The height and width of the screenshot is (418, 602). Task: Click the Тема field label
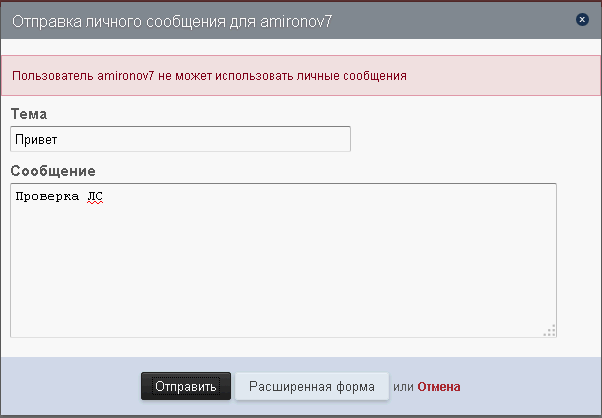[29, 114]
